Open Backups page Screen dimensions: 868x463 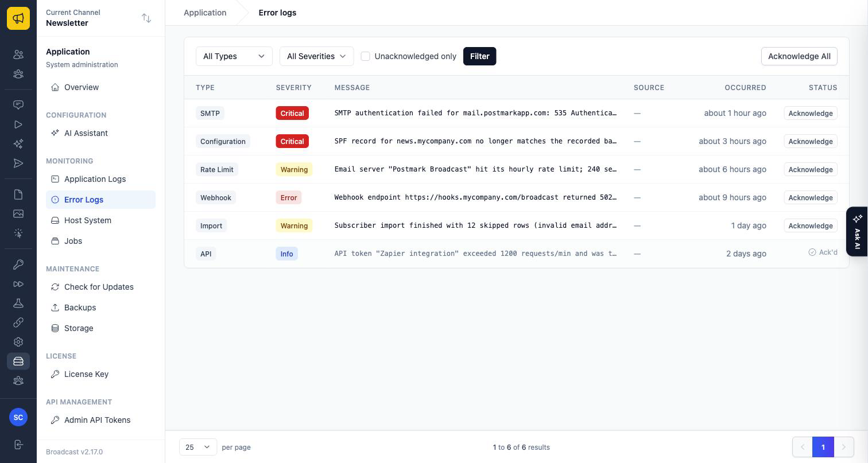coord(100,308)
